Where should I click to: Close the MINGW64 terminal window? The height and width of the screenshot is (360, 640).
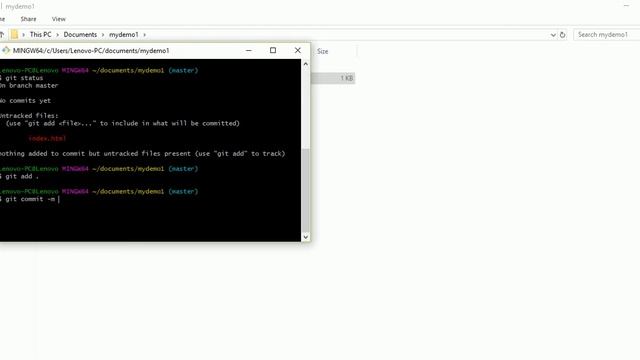298,51
